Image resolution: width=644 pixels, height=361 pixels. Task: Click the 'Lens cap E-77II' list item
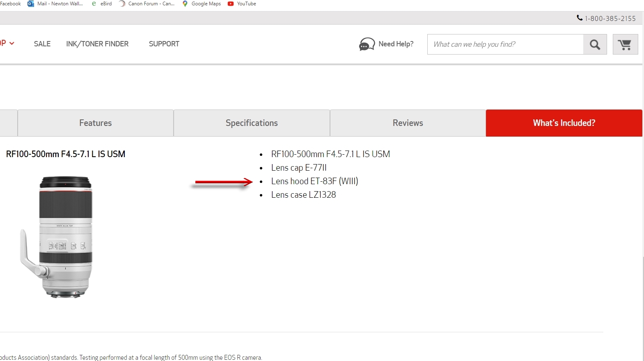tap(299, 168)
